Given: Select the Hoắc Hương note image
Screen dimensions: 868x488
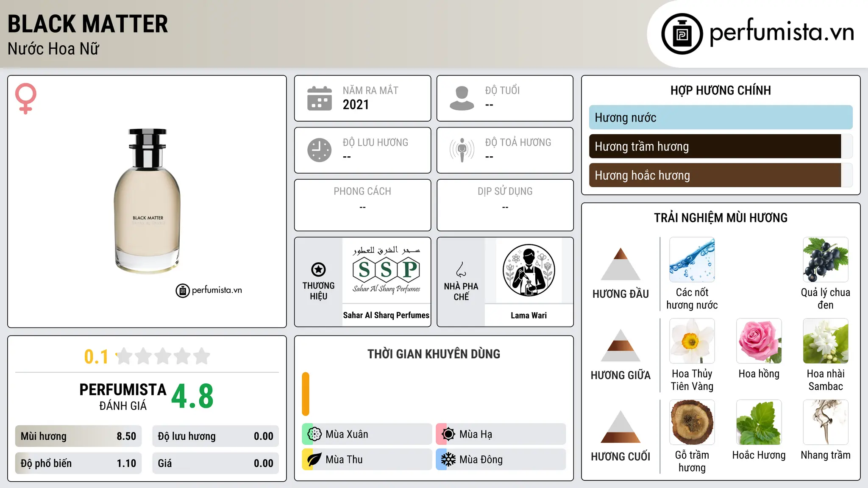Looking at the screenshot, I should coord(759,422).
